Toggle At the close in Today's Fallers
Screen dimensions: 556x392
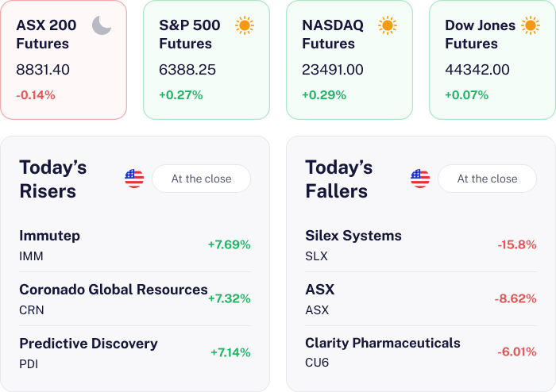point(487,179)
